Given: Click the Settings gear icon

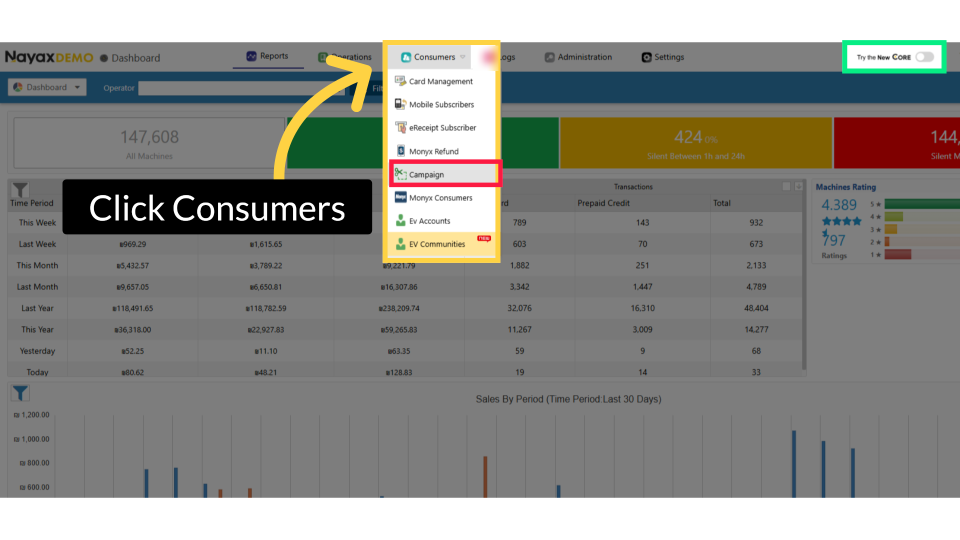Looking at the screenshot, I should [646, 57].
